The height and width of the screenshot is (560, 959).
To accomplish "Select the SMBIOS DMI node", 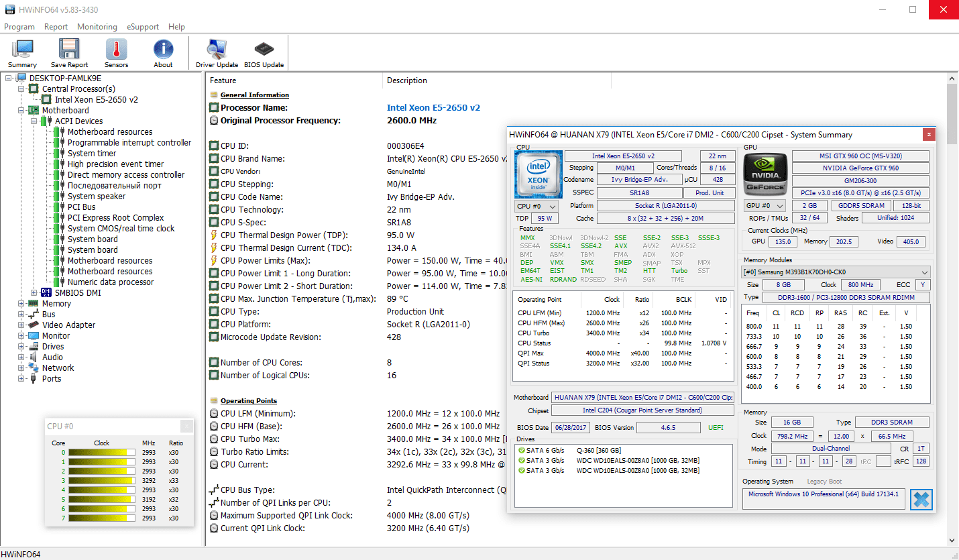I will coord(78,293).
